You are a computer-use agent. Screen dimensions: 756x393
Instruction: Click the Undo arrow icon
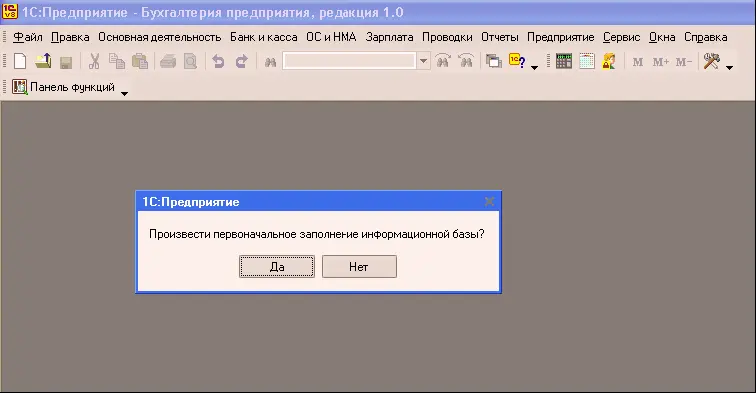[218, 61]
